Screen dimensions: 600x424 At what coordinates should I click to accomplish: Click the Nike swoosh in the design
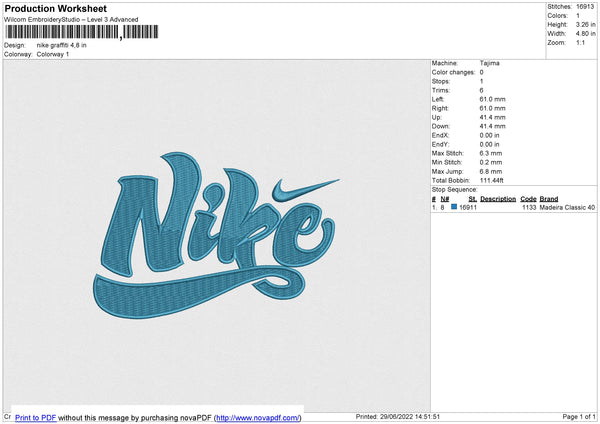(305, 190)
